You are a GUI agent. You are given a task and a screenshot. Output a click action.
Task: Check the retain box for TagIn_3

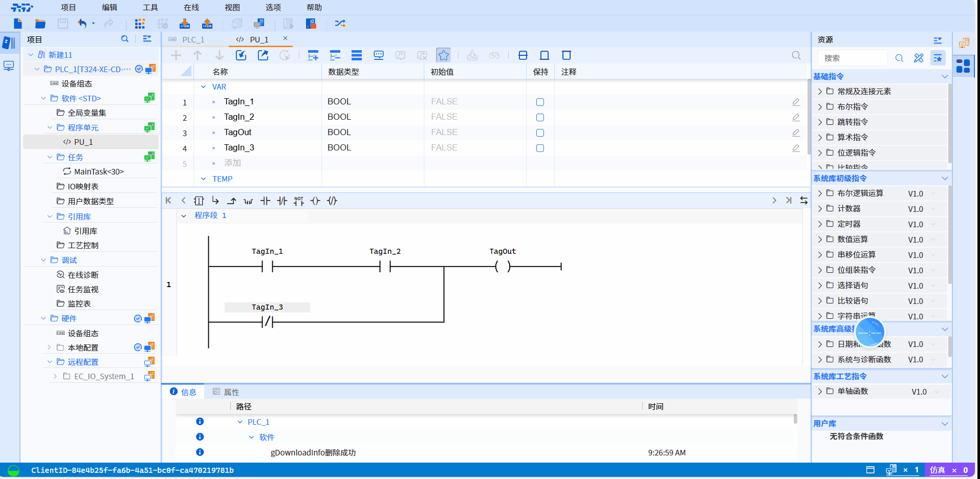click(540, 148)
